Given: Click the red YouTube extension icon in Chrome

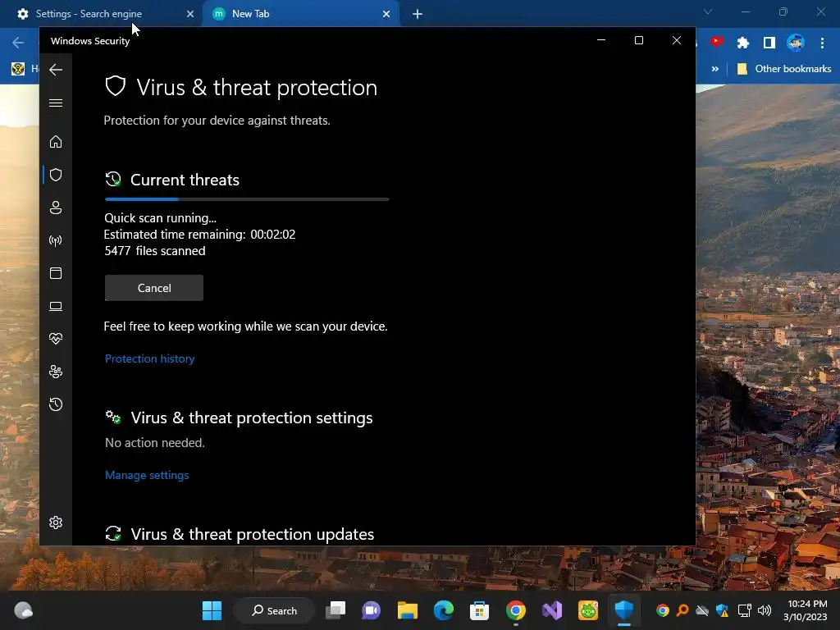Looking at the screenshot, I should [717, 42].
